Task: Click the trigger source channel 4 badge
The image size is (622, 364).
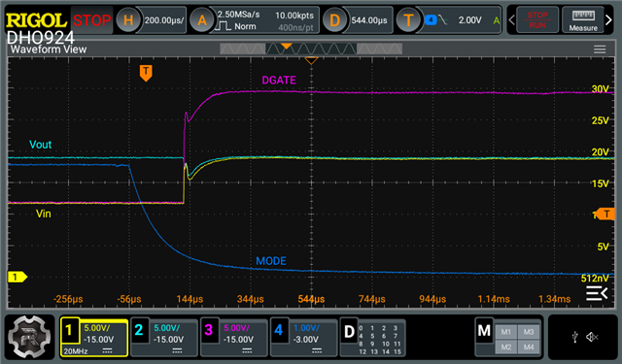Action: pyautogui.click(x=431, y=19)
